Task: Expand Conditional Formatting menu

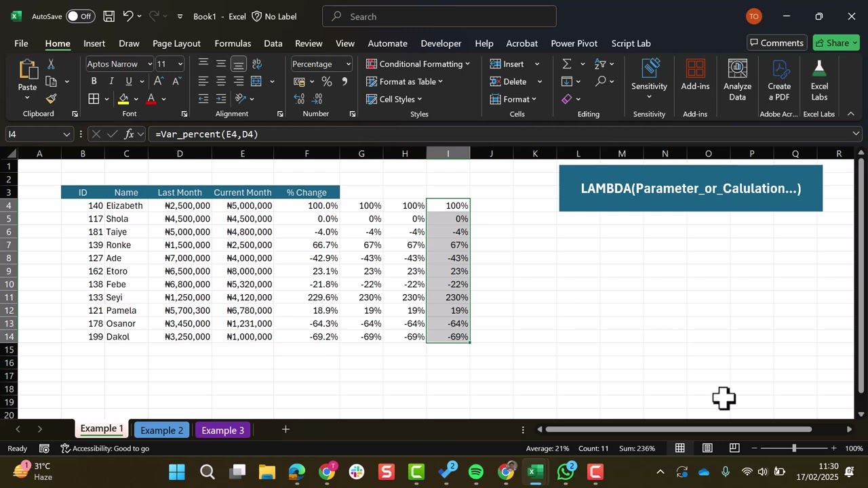Action: click(x=418, y=64)
